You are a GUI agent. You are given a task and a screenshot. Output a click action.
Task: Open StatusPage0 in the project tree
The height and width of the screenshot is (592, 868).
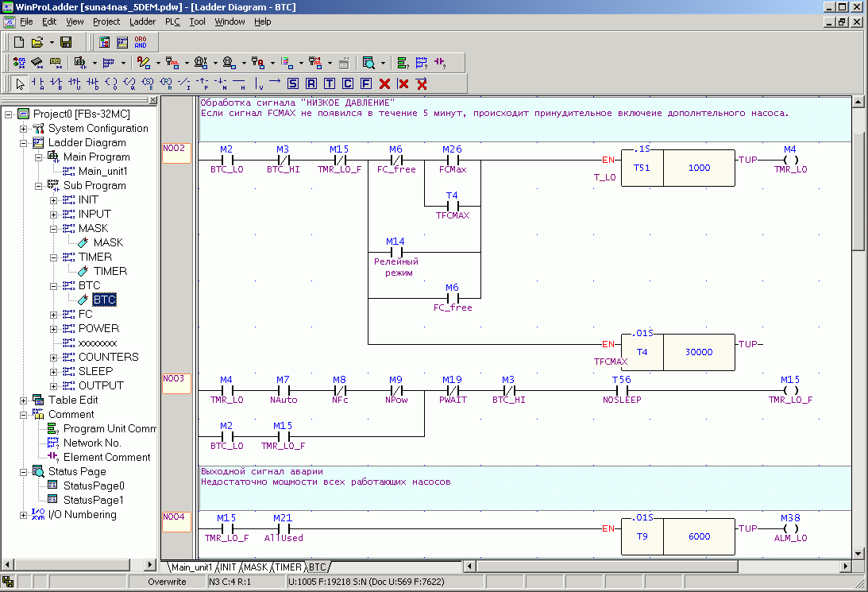tap(94, 486)
